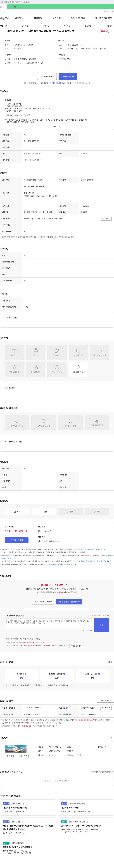114x868 pixels.
Task: Open the 채용정보 이력 button
Action: pyautogui.click(x=102, y=747)
